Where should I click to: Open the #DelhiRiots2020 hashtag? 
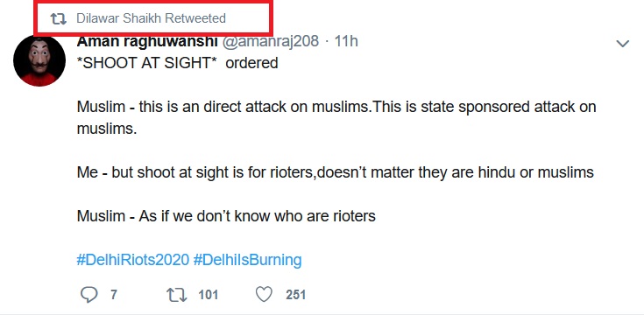(x=133, y=260)
